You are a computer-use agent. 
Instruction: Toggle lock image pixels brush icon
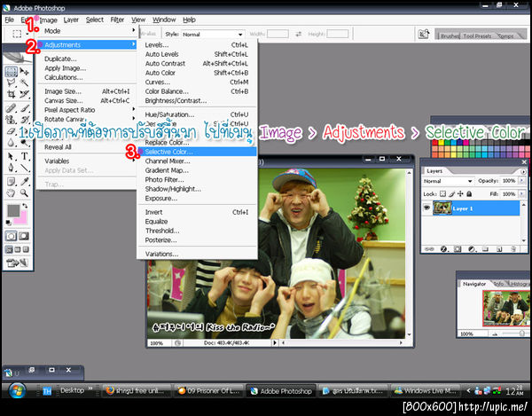(x=451, y=194)
